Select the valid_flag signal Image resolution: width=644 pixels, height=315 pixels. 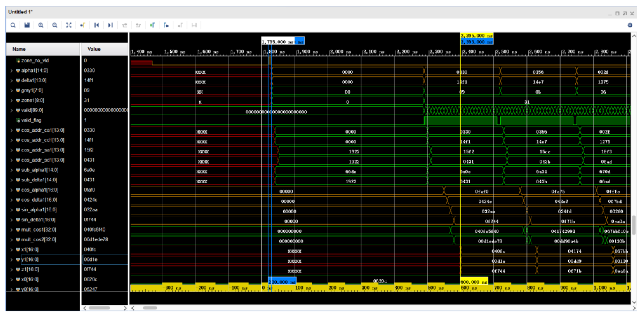click(31, 120)
